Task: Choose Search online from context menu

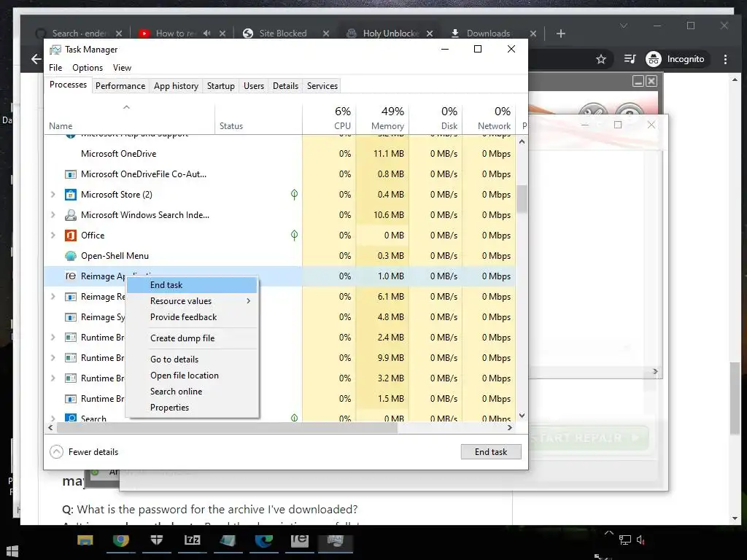Action: (x=192, y=392)
